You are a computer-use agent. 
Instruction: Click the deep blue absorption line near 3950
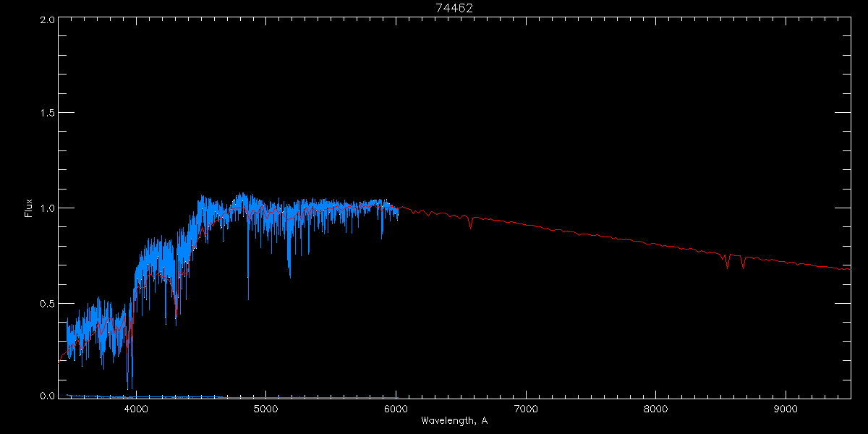coord(129,362)
